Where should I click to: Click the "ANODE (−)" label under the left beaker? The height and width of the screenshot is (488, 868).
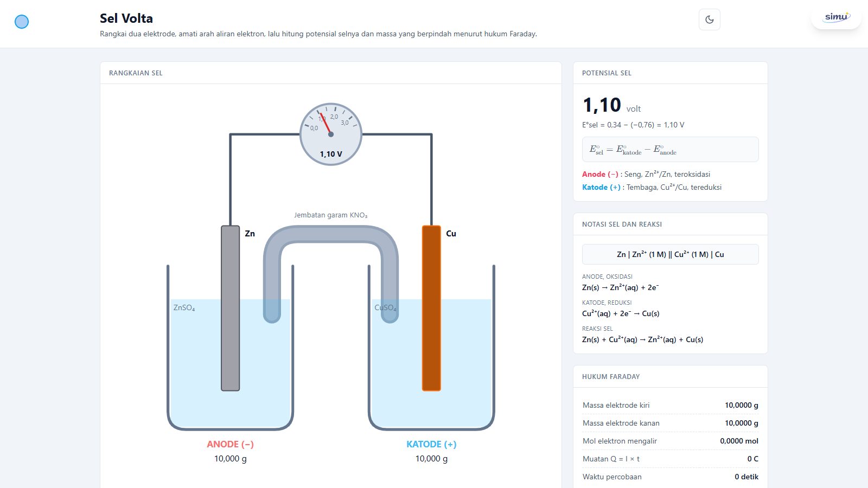tap(230, 444)
